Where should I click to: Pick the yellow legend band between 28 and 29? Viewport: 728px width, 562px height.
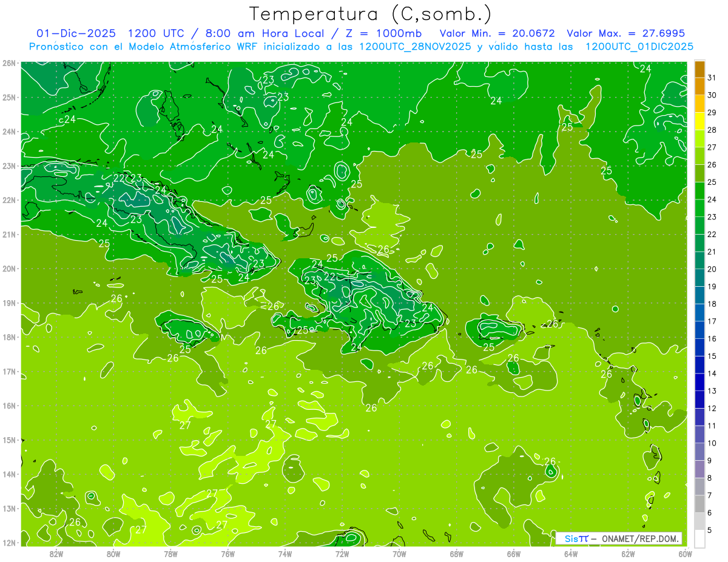(x=700, y=121)
